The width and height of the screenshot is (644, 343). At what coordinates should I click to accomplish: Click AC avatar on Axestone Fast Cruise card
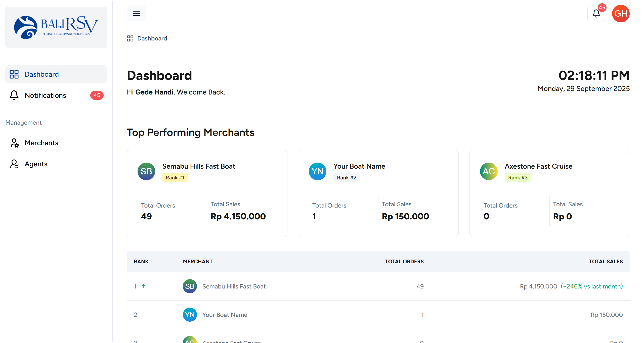point(489,171)
